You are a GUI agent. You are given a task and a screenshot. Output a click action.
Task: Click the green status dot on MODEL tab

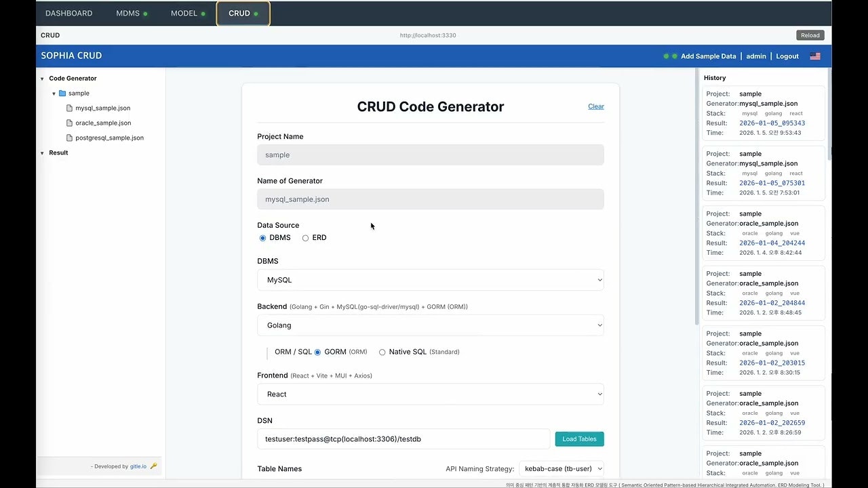(203, 14)
